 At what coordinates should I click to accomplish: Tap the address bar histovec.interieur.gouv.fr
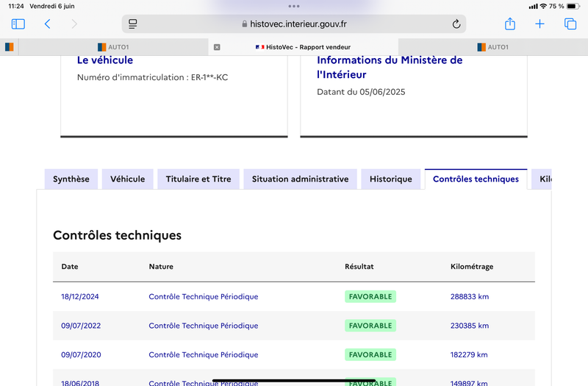pyautogui.click(x=294, y=24)
